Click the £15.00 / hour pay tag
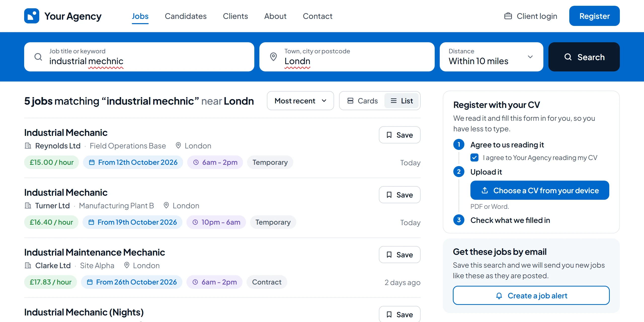This screenshot has height=322, width=644. (x=52, y=162)
